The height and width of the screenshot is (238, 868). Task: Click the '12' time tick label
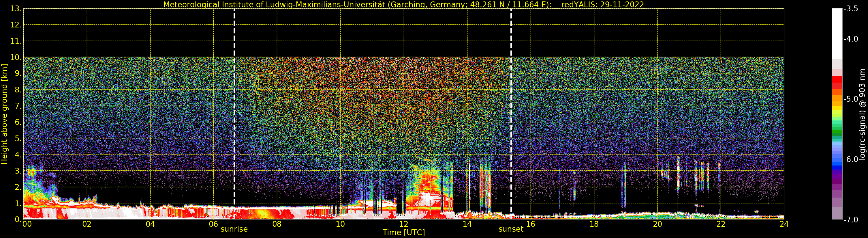pos(404,224)
